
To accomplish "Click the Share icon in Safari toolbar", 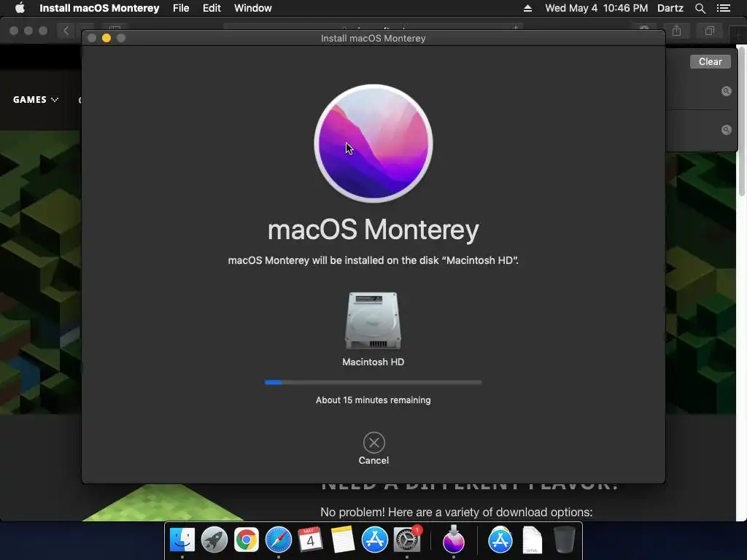I will coord(676,31).
